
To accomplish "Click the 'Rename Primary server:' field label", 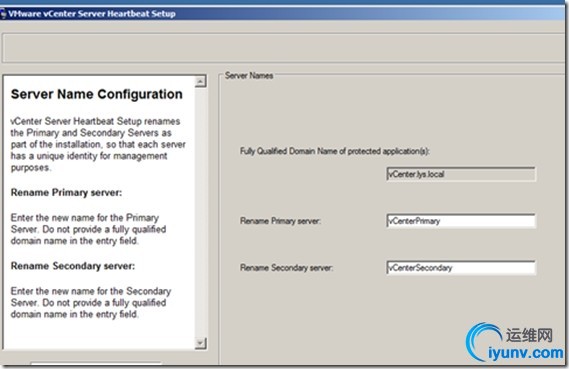I will point(280,221).
